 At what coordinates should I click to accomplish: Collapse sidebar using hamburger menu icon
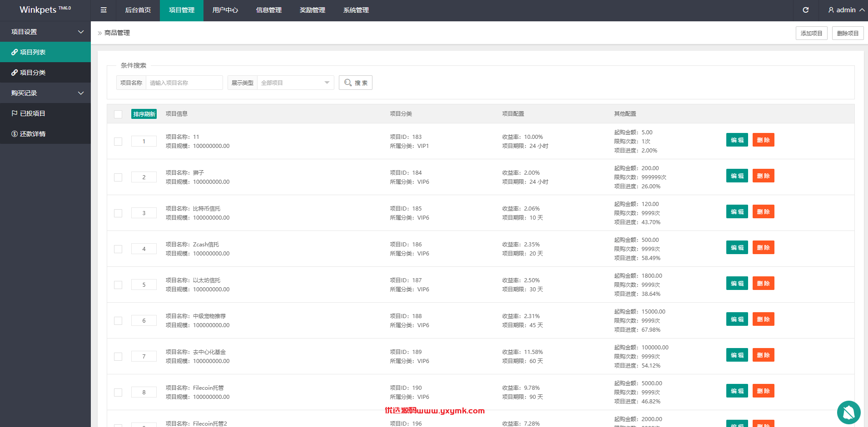(104, 10)
